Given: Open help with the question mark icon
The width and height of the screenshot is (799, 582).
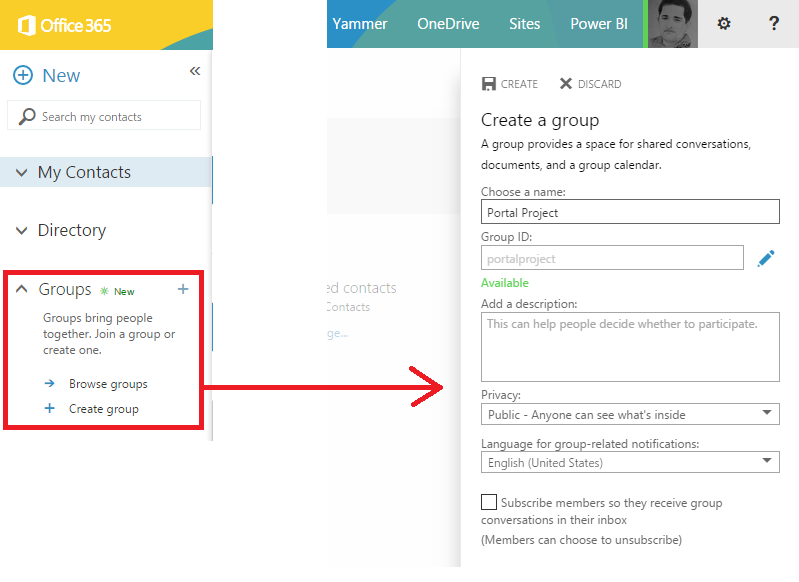Looking at the screenshot, I should coord(774,24).
